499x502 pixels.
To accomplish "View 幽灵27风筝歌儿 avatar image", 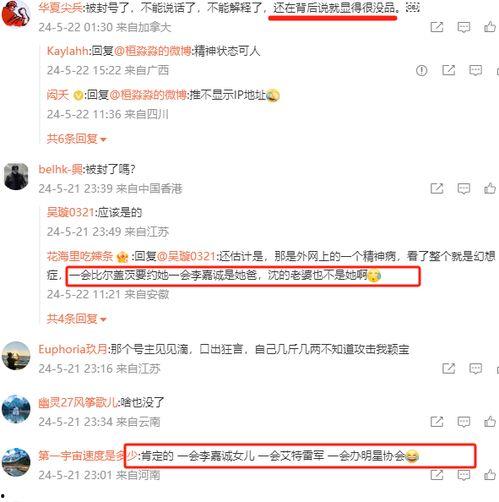I will click(x=16, y=409).
